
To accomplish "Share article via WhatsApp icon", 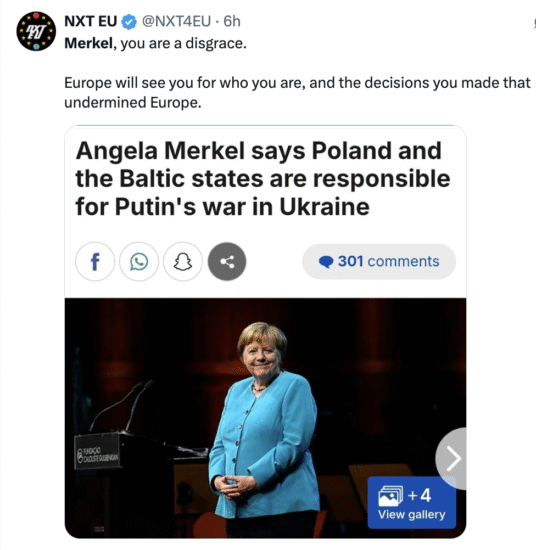I will [139, 261].
